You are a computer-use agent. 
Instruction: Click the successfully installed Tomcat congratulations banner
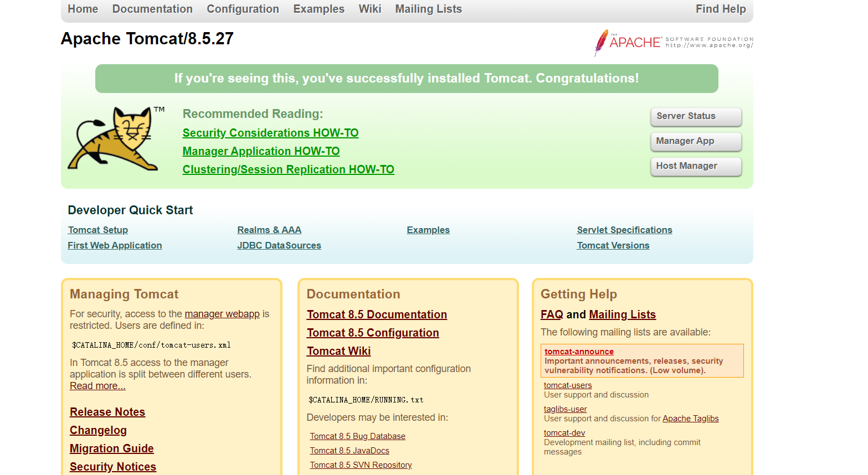[407, 79]
